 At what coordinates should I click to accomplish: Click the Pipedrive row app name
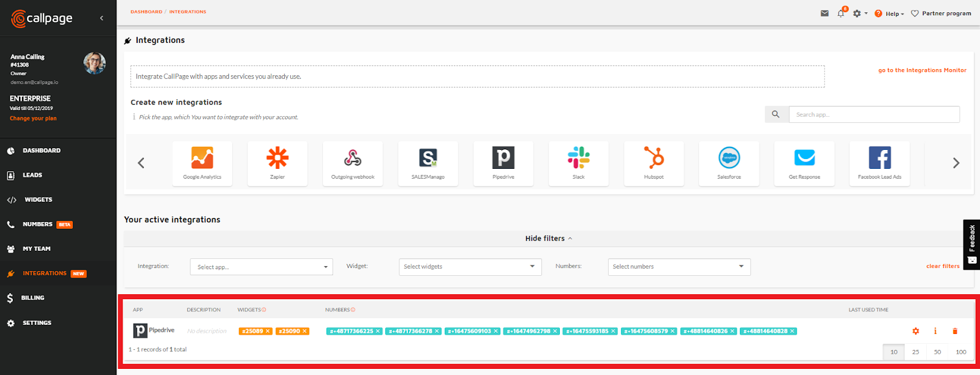click(x=162, y=330)
